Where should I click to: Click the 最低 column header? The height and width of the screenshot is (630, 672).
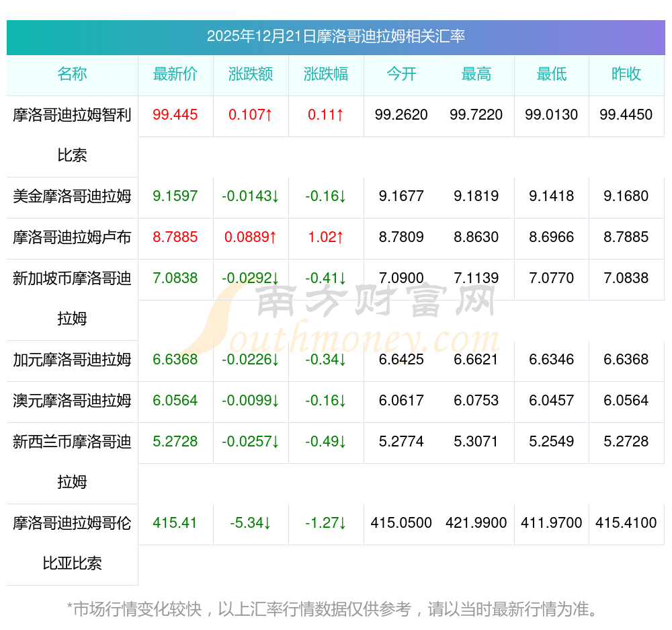click(x=552, y=75)
